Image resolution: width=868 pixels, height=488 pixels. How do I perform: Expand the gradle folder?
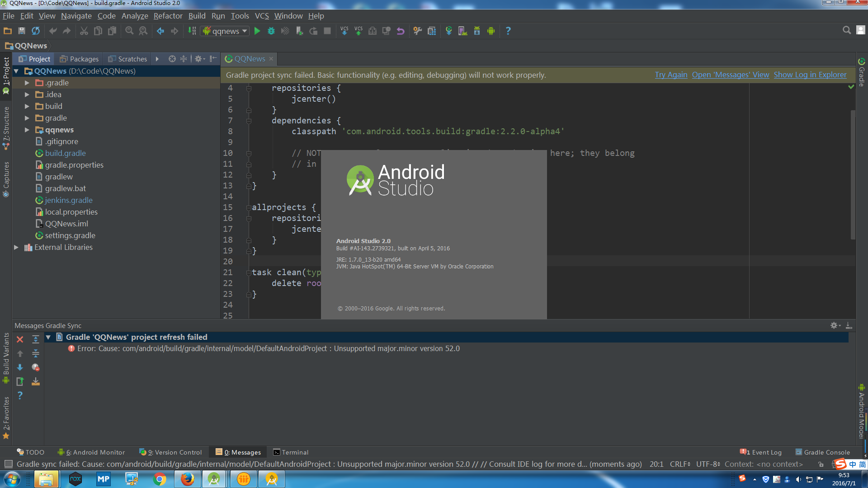coord(27,118)
